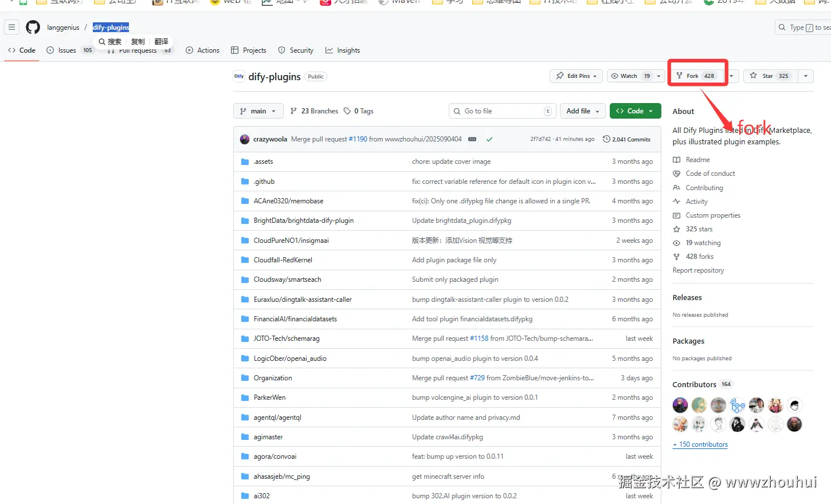
Task: Open the Watch notifications dropdown
Action: pyautogui.click(x=636, y=76)
